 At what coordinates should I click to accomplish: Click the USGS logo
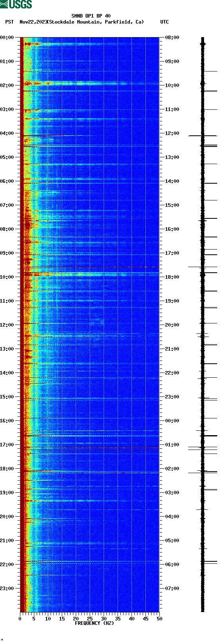click(x=16, y=4)
